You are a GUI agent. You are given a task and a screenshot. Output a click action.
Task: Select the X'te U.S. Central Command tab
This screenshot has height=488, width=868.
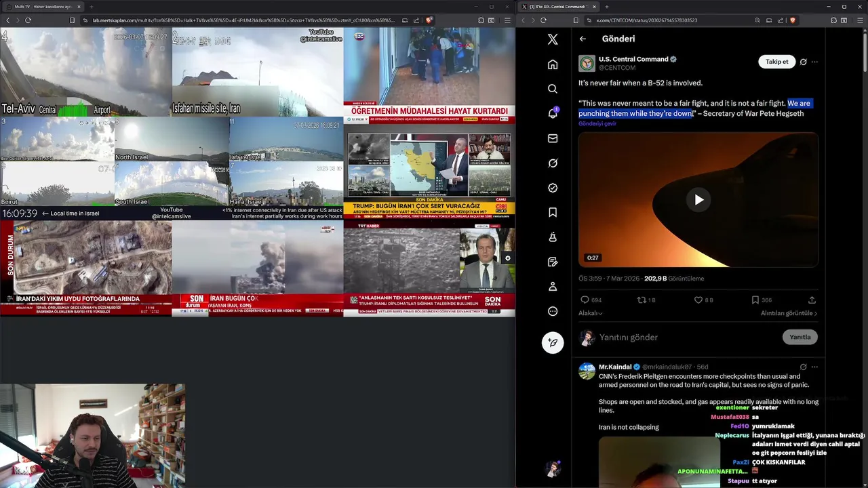click(x=559, y=6)
